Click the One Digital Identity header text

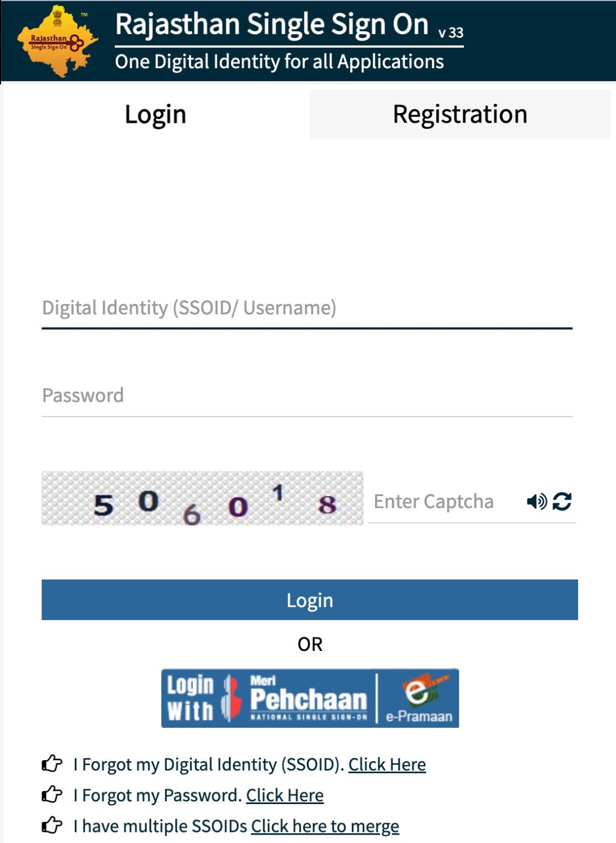[279, 61]
